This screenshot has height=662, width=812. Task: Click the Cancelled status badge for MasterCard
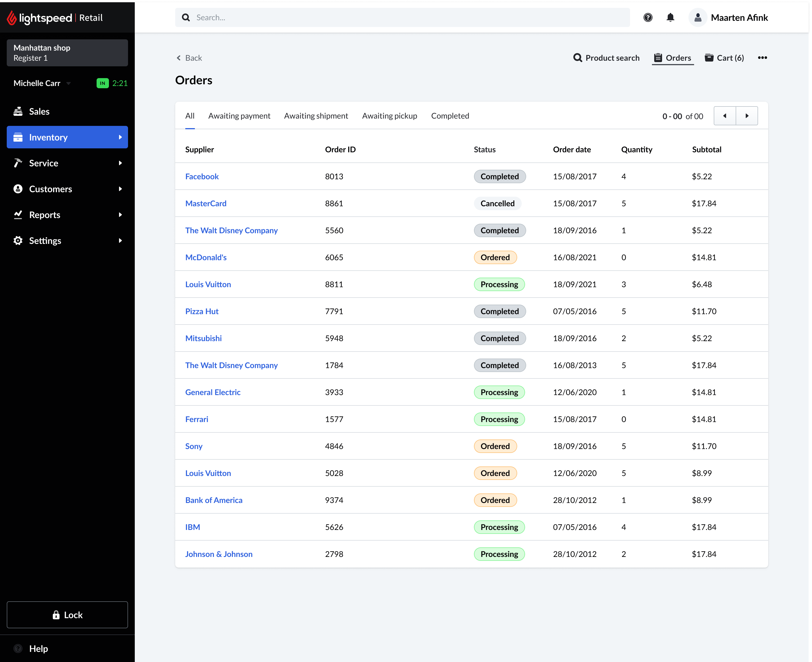tap(497, 203)
